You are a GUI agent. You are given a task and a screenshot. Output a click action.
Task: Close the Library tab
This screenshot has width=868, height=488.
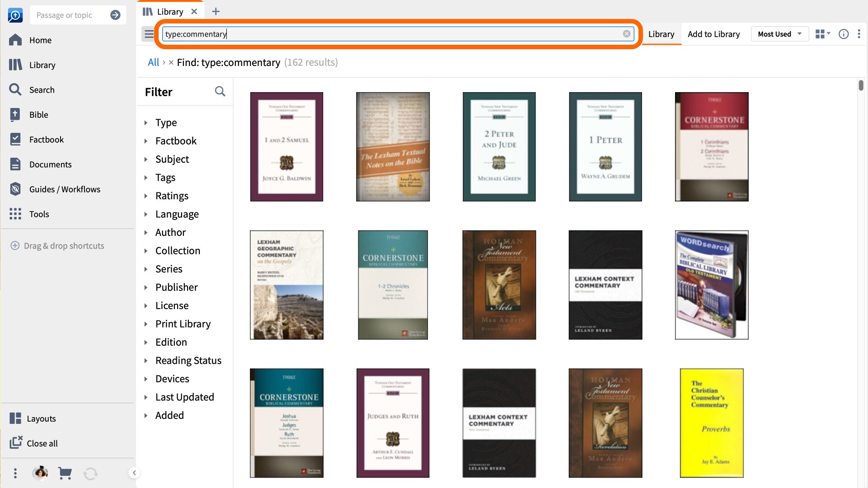point(194,11)
